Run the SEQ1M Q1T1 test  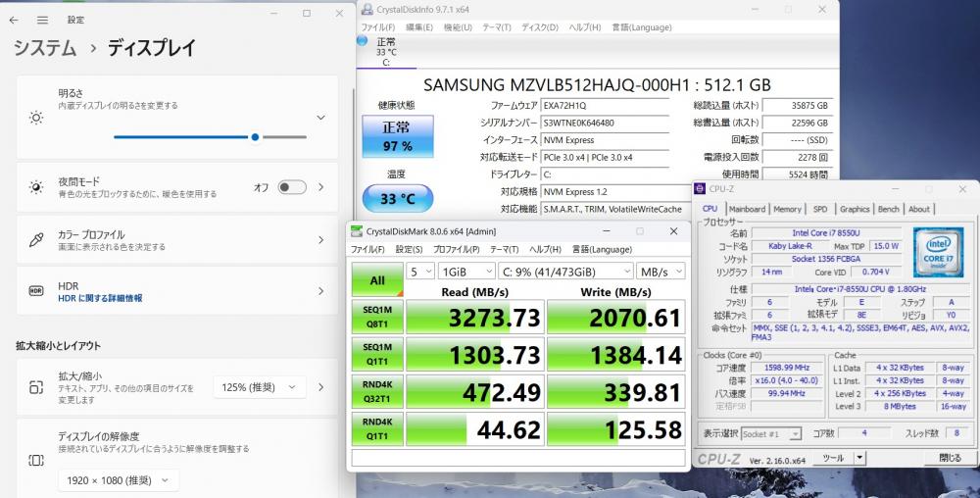(377, 354)
